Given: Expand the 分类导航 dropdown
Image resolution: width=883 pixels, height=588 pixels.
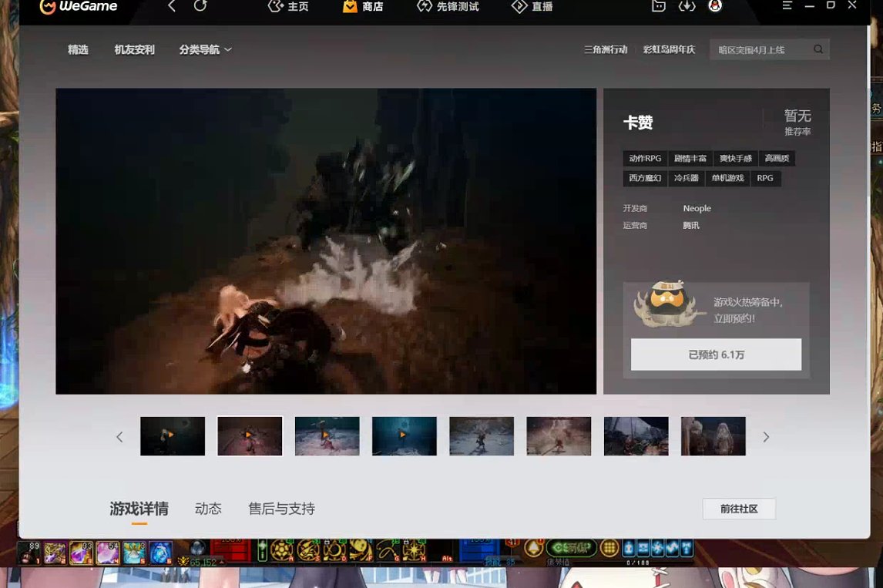Looking at the screenshot, I should 206,49.
